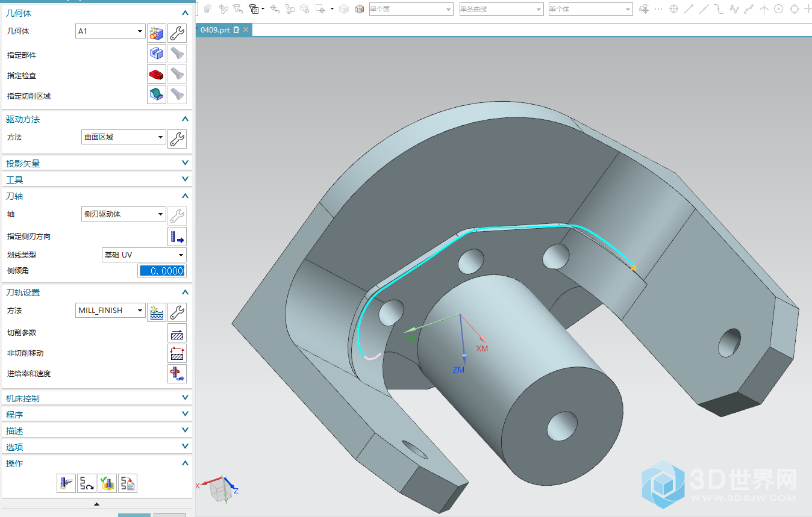This screenshot has width=812, height=517.
Task: Verify the tool path in 操作
Action: (x=107, y=483)
